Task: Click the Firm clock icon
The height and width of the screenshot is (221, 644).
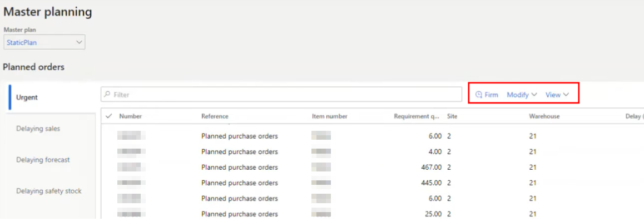Action: [x=478, y=95]
